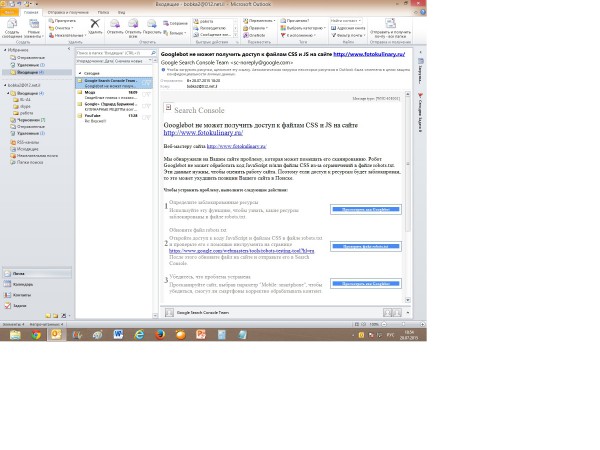Collapse the Входящие folder under the account
Image resolution: width=600 pixels, height=450 pixels.
[8, 93]
